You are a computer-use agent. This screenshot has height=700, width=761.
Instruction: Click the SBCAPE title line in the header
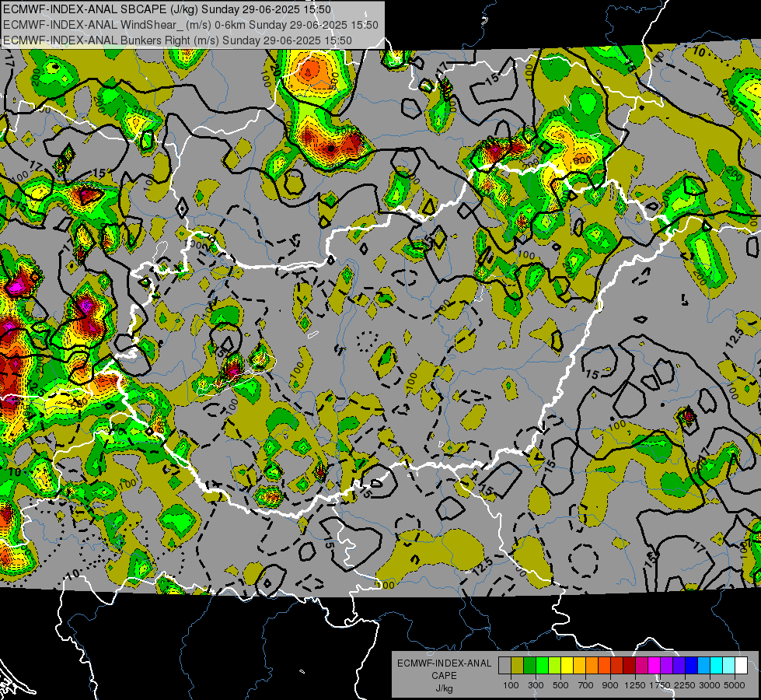pos(167,9)
